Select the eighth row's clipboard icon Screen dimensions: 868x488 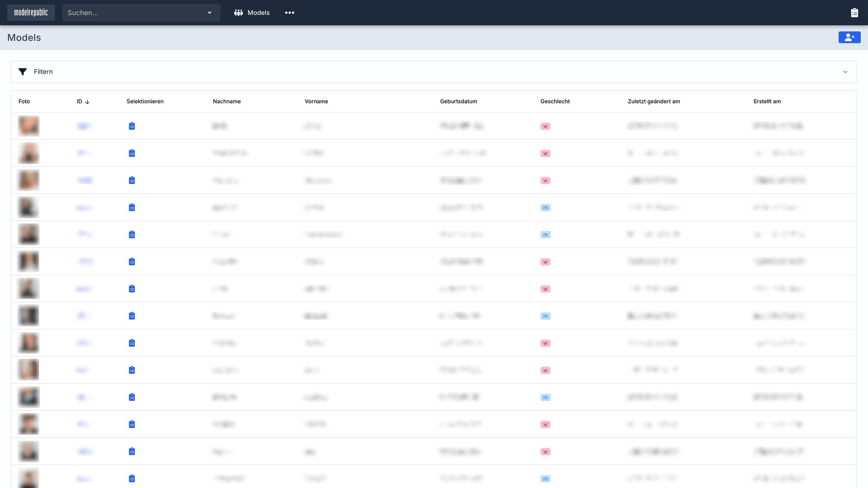click(132, 316)
